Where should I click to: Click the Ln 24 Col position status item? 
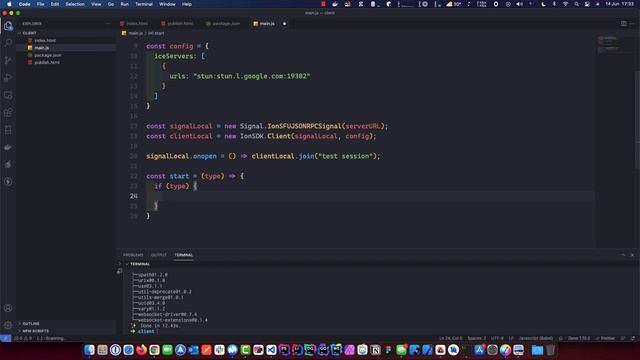point(451,338)
